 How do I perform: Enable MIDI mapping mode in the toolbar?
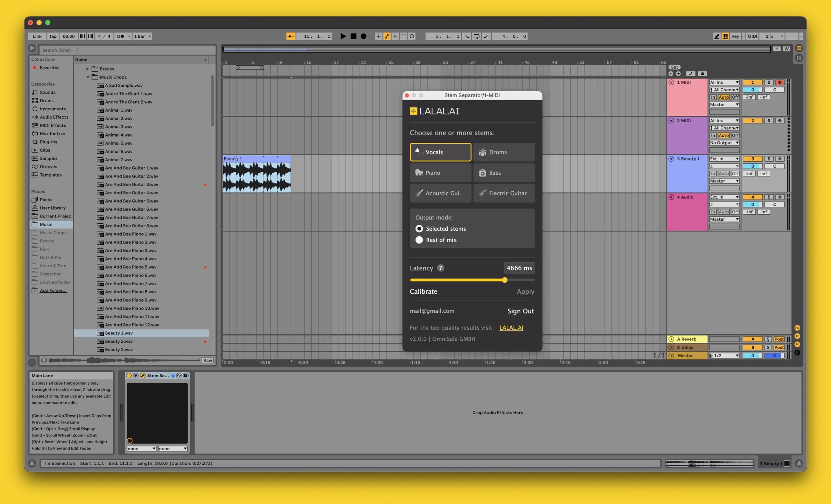752,36
